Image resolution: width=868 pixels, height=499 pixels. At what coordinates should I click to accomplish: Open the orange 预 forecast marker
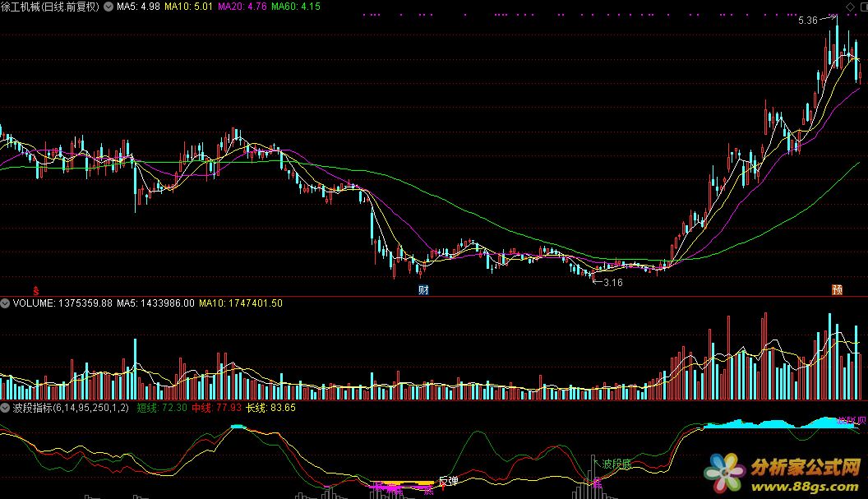point(837,289)
